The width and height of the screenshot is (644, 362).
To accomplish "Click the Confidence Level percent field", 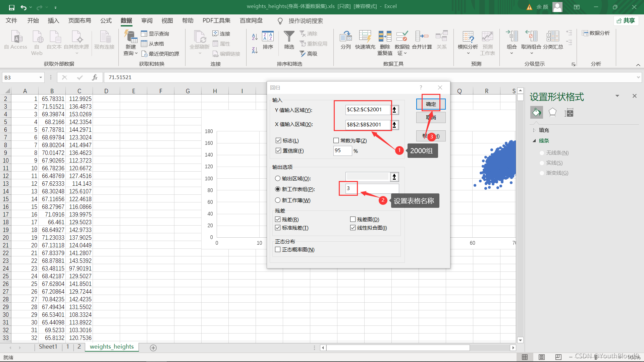I will tap(342, 151).
